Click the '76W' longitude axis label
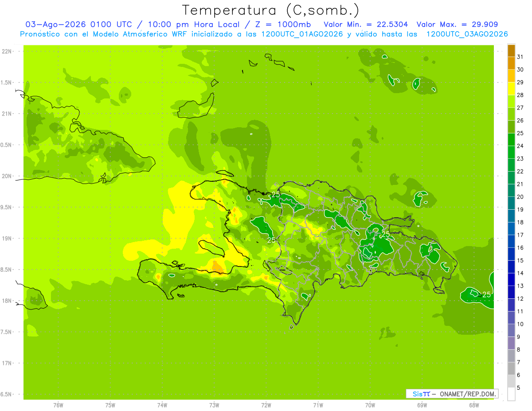Screen dimensions: 532x411 (x=58, y=405)
